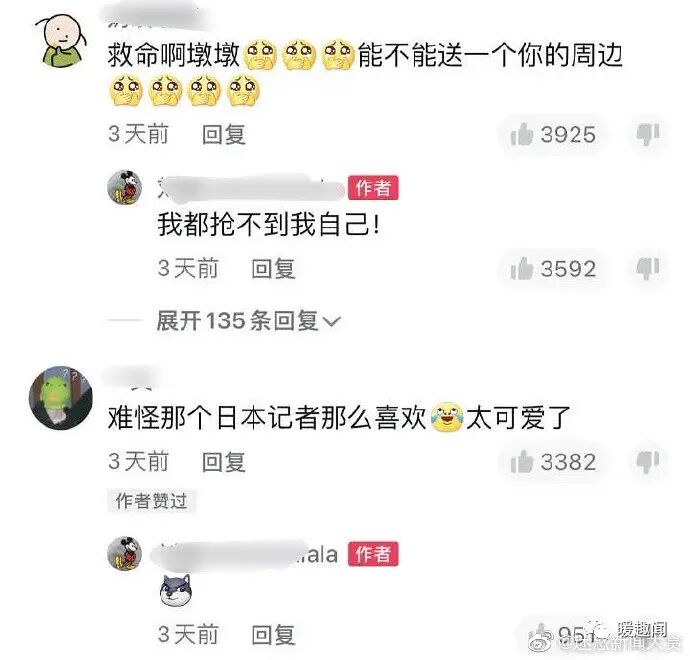The height and width of the screenshot is (660, 690).
Task: Dislike the comment with 3382 likes
Action: click(x=648, y=462)
